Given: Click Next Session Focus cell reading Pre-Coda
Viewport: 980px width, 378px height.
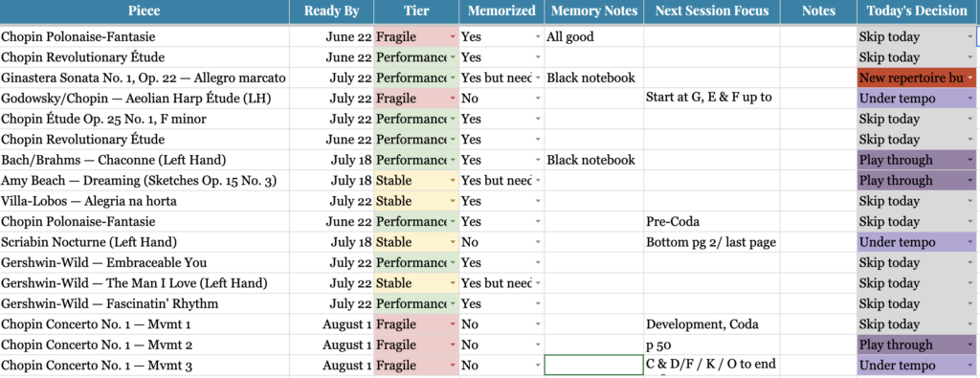Looking at the screenshot, I should (712, 222).
